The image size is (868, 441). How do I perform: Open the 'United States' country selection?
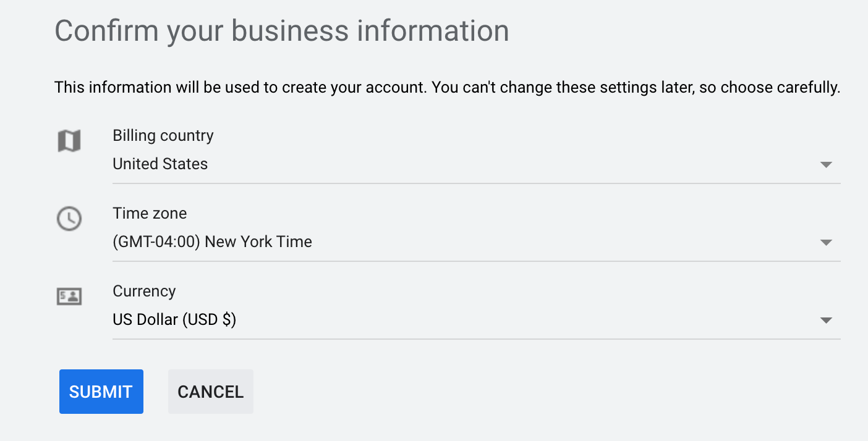click(x=160, y=164)
